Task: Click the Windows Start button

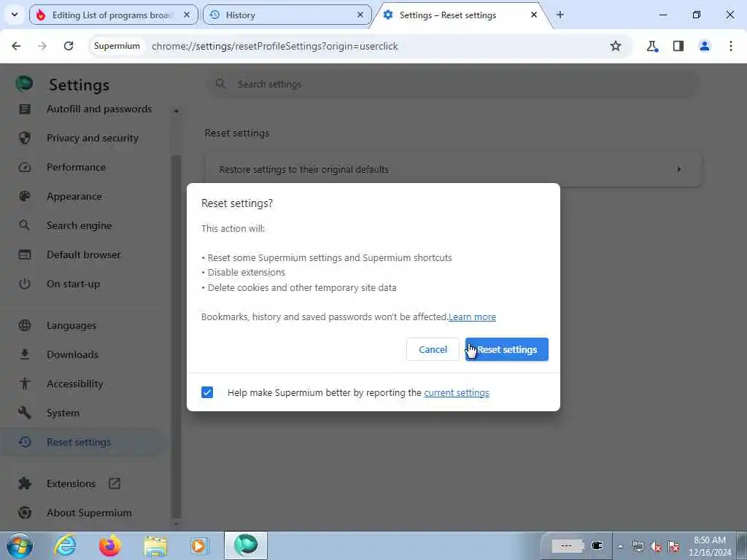Action: point(20,545)
